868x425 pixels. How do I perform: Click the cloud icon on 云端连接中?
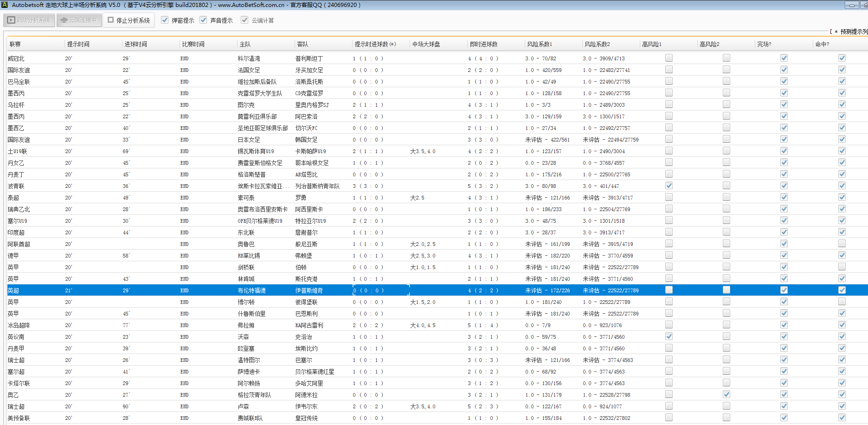click(x=64, y=20)
